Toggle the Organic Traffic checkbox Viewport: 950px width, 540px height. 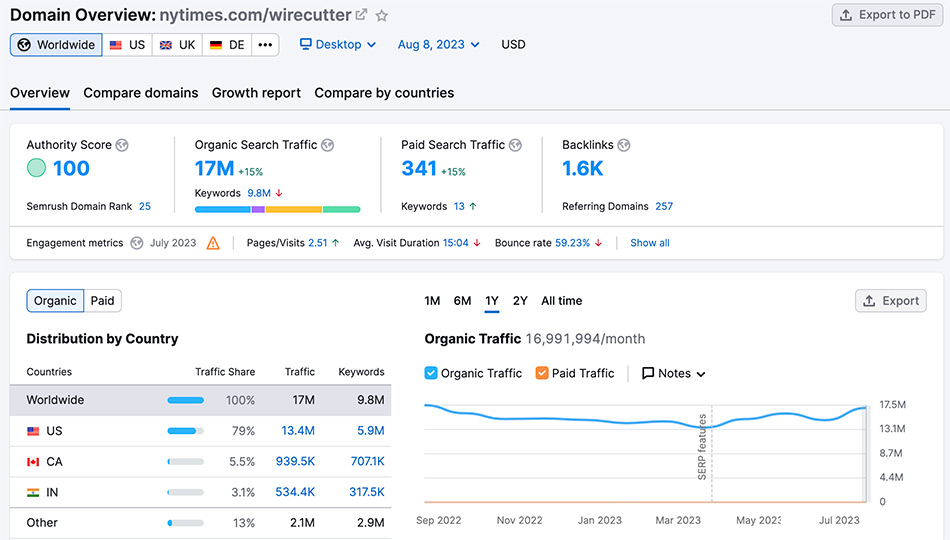pos(431,373)
